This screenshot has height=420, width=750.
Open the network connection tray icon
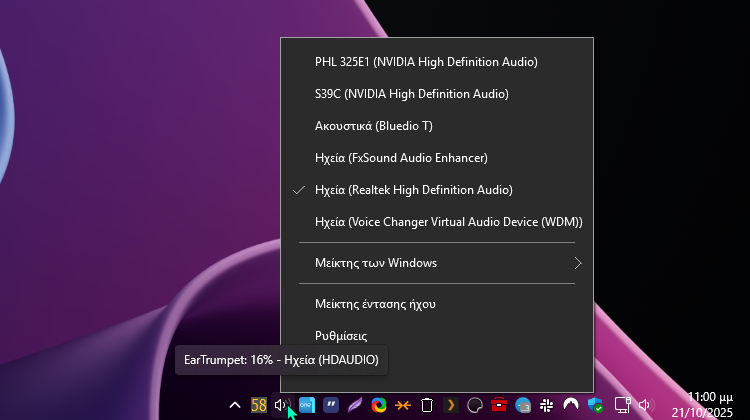click(621, 405)
